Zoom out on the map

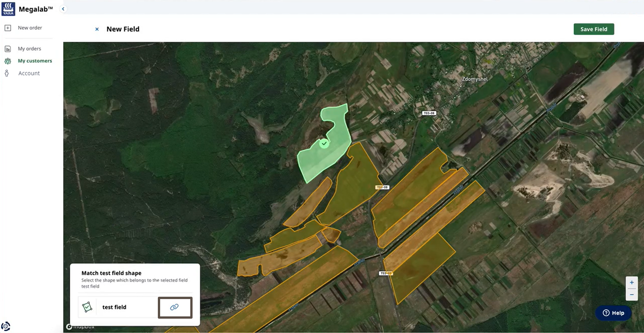(x=631, y=295)
